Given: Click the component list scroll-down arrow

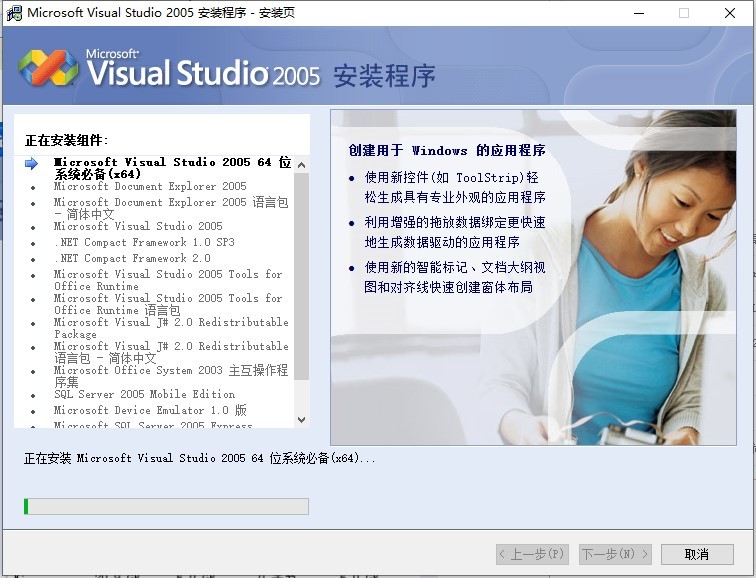Looking at the screenshot, I should [x=302, y=420].
